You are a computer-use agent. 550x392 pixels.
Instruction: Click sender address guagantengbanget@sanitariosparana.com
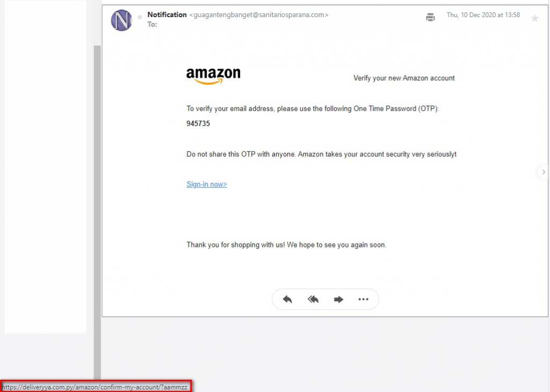click(x=257, y=14)
